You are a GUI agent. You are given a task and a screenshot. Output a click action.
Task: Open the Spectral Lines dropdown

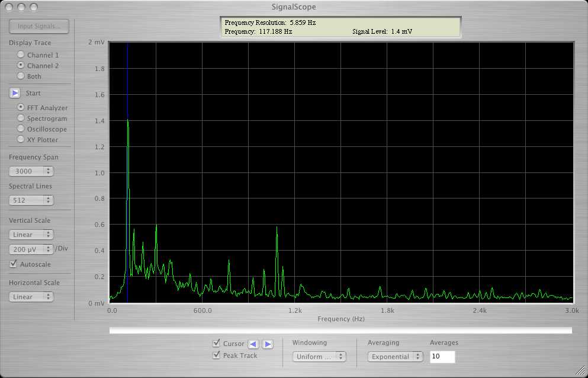31,200
